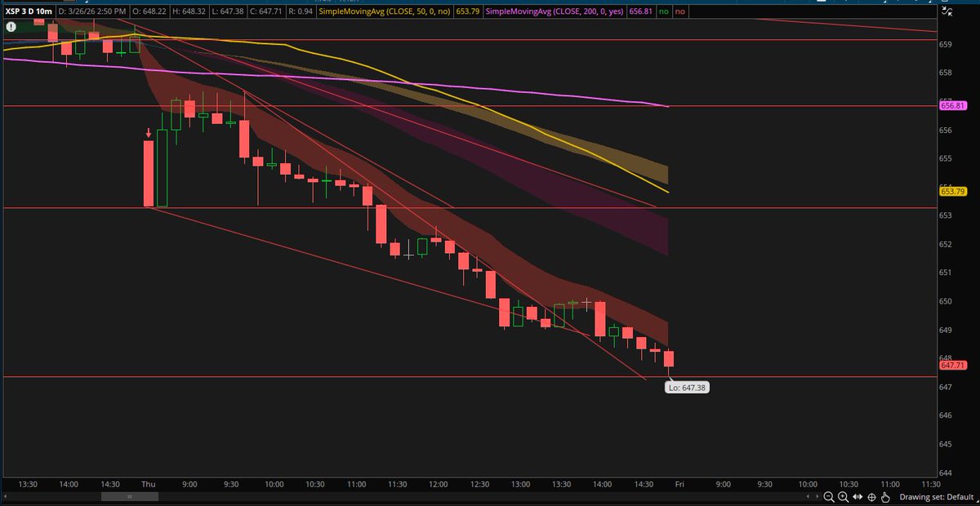Click the R: 0.94 range value
Image resolution: width=980 pixels, height=506 pixels.
pos(300,11)
